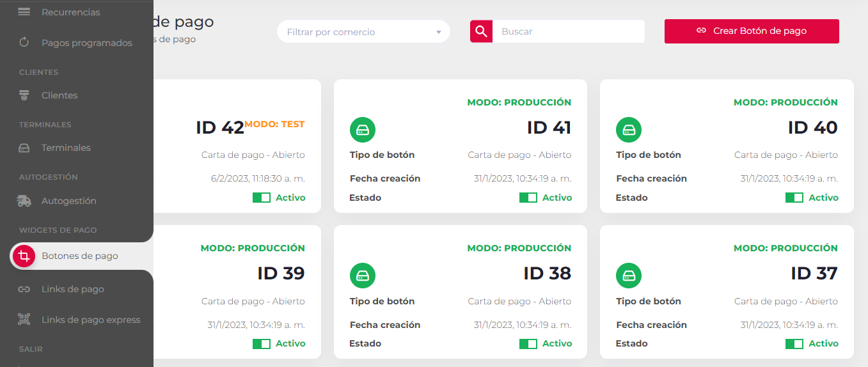Click the red magnifier search icon
The width and height of the screenshot is (868, 367).
pos(481,31)
